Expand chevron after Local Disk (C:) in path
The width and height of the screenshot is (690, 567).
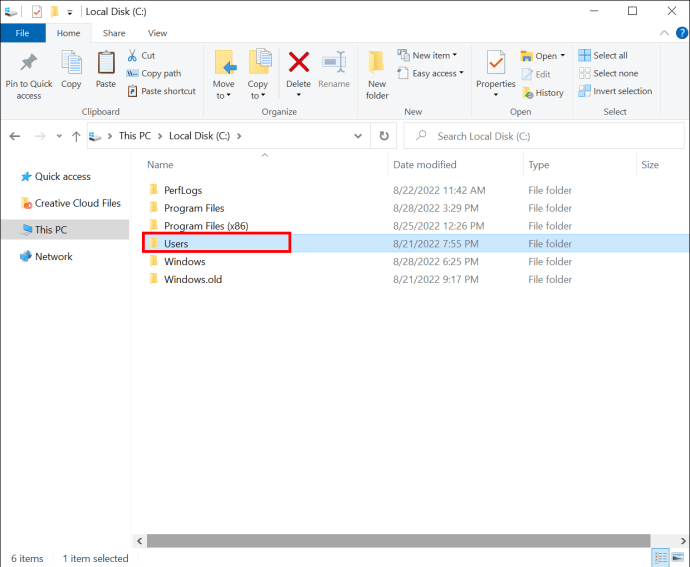point(239,136)
